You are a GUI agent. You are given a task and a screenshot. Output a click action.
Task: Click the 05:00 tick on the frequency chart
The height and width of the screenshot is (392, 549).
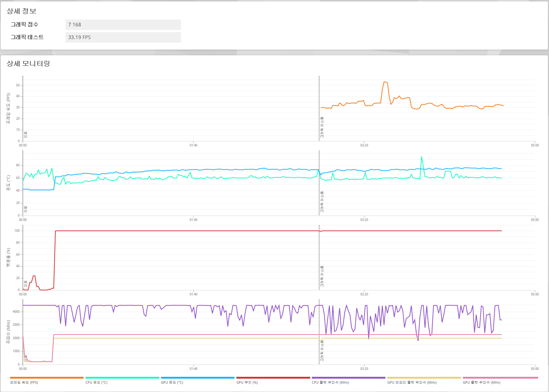pos(535,369)
